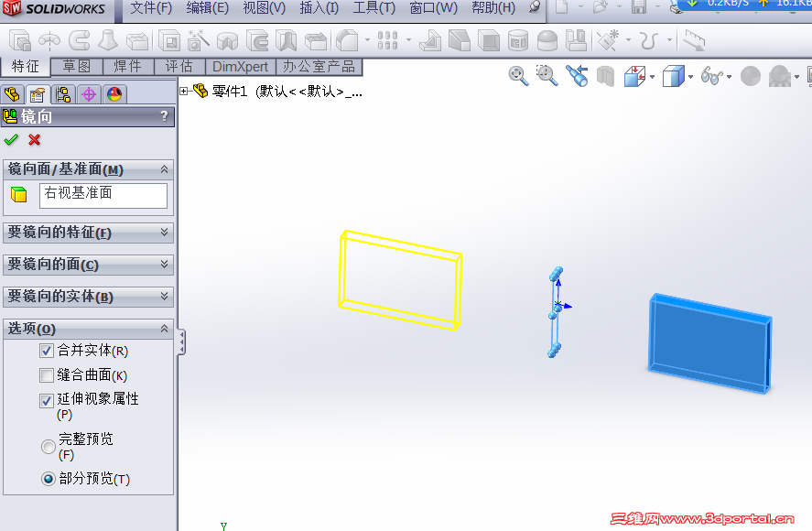Toggle the 合并实体(R) checkbox
The height and width of the screenshot is (531, 812).
click(x=47, y=351)
